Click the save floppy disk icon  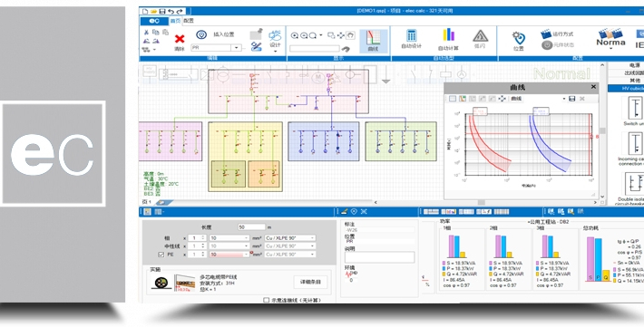pyautogui.click(x=162, y=11)
